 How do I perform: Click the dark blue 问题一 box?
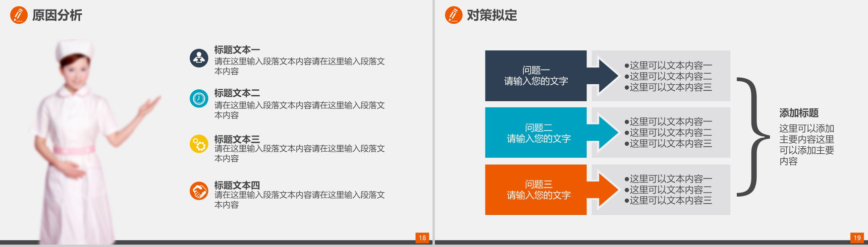point(536,76)
